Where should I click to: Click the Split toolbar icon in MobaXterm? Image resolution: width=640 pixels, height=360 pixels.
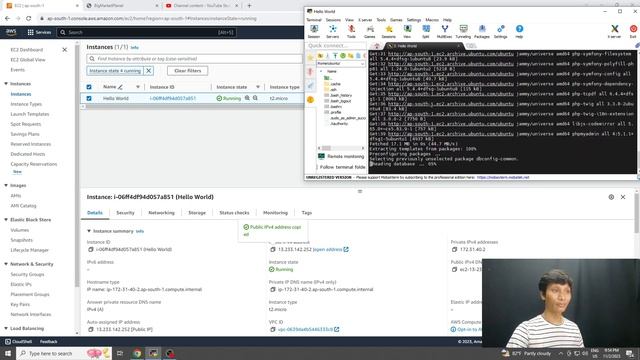(426, 31)
